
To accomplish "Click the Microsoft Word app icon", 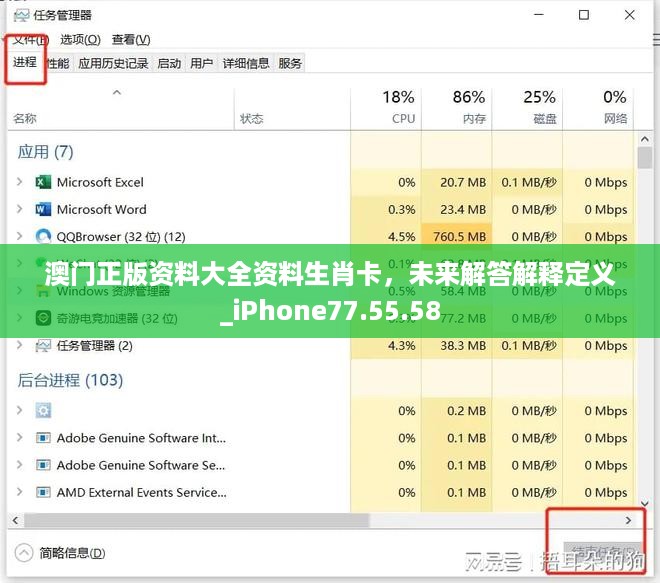I will (x=43, y=209).
